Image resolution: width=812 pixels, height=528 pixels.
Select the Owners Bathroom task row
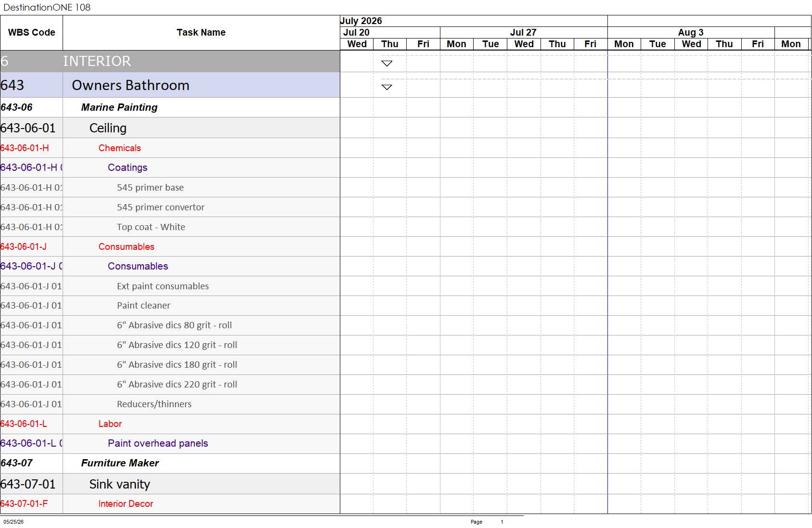click(x=170, y=85)
